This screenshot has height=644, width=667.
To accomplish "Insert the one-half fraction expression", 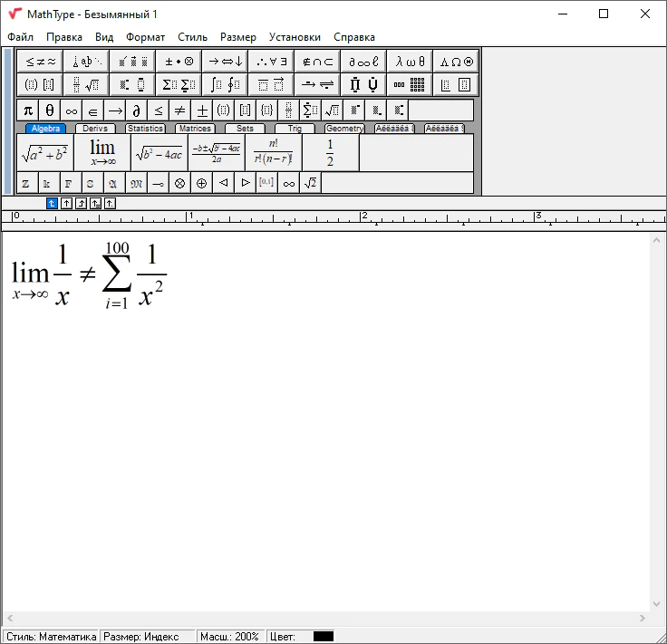I will click(x=330, y=153).
